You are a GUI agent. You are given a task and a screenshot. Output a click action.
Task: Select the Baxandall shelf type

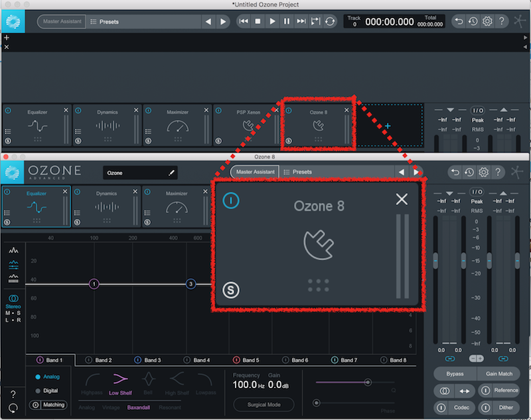(x=139, y=407)
